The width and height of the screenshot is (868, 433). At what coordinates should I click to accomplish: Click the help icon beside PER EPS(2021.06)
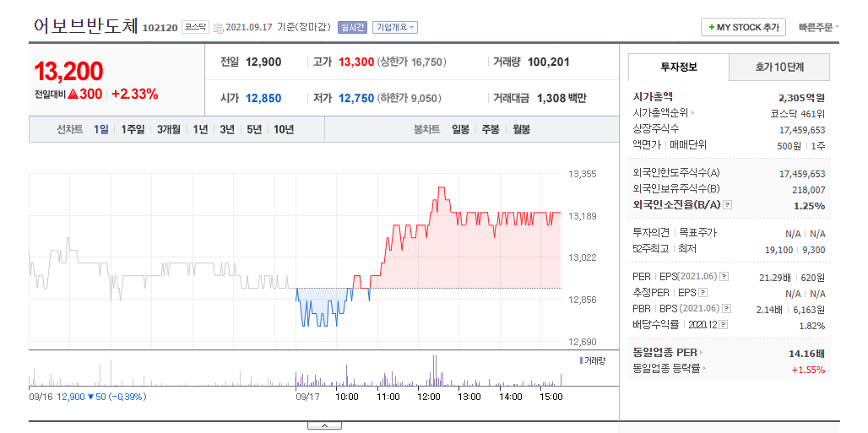tap(724, 276)
